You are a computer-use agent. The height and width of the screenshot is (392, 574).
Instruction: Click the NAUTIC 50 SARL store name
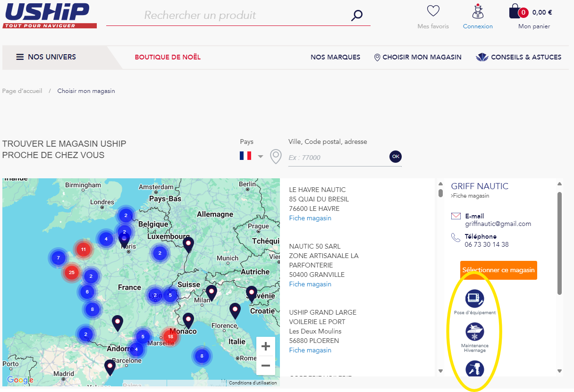tap(314, 246)
